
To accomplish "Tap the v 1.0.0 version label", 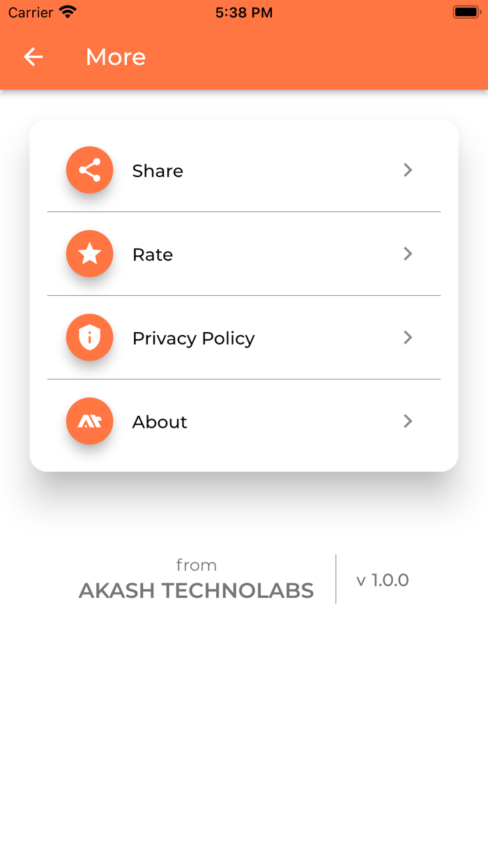I will [382, 580].
